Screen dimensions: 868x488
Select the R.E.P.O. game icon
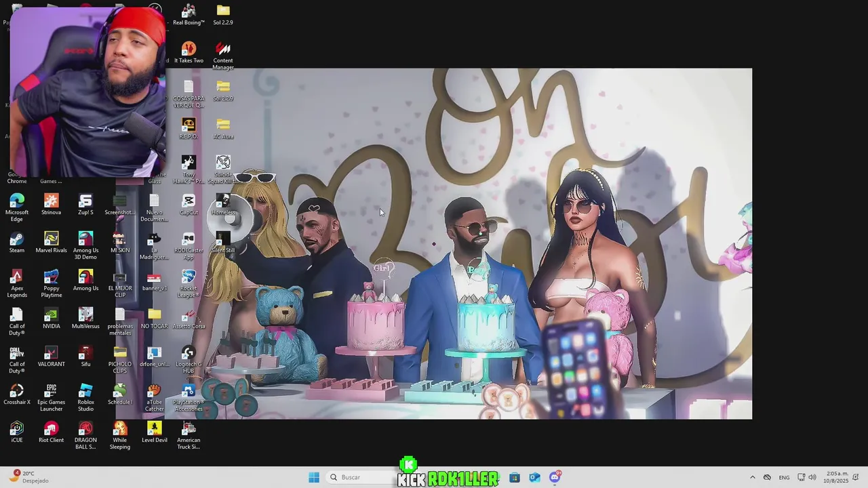189,128
